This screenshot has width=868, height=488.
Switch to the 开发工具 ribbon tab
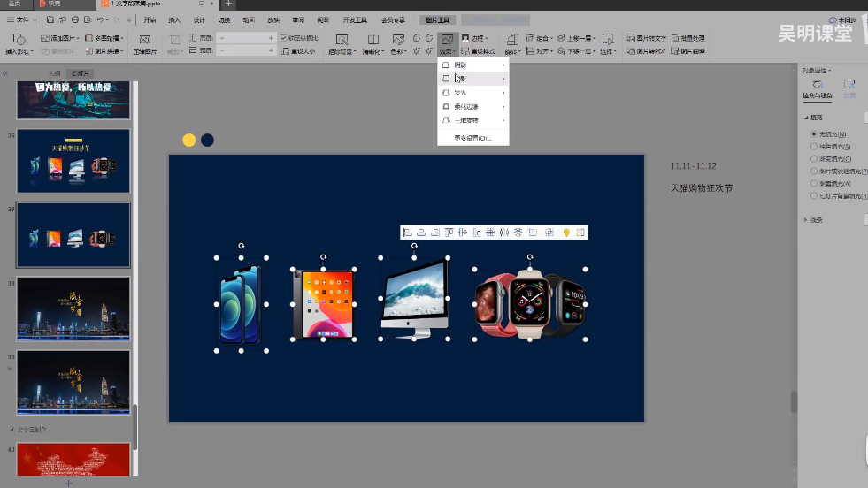tap(355, 20)
